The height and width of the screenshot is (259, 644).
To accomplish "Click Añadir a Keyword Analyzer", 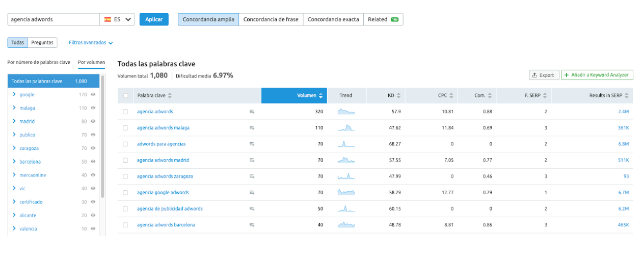I will pos(597,75).
